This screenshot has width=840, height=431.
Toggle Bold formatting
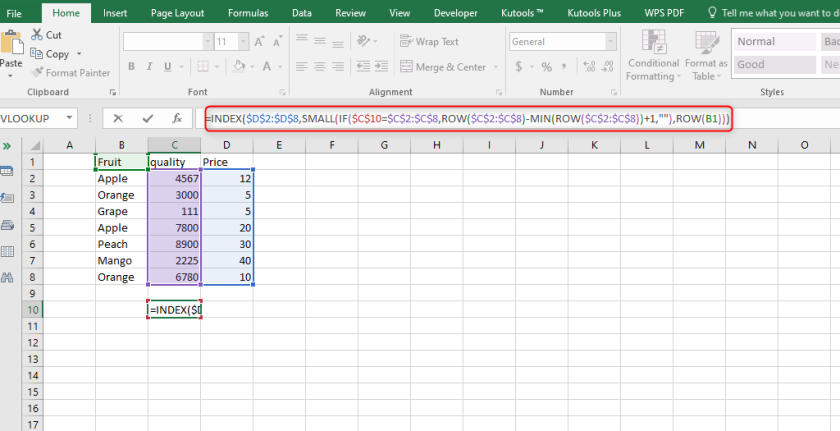coord(131,66)
